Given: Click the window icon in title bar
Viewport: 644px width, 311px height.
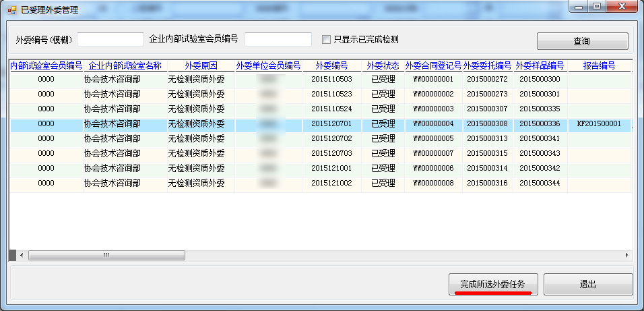Looking at the screenshot, I should pyautogui.click(x=11, y=10).
